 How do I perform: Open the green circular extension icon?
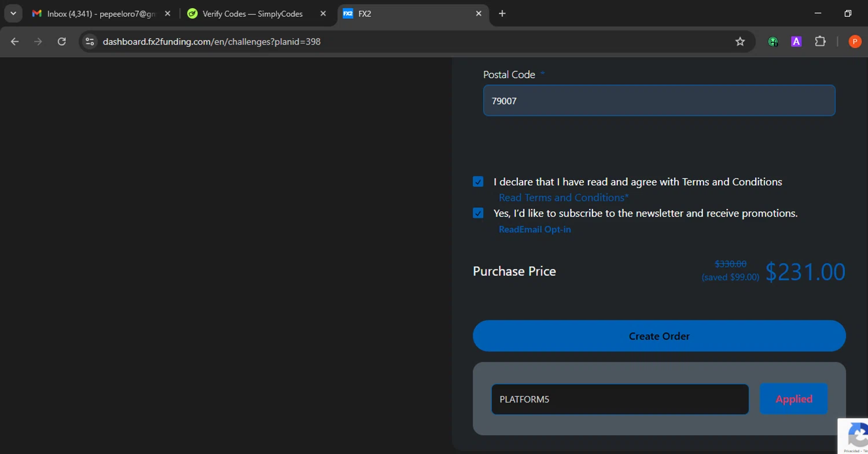click(x=773, y=42)
